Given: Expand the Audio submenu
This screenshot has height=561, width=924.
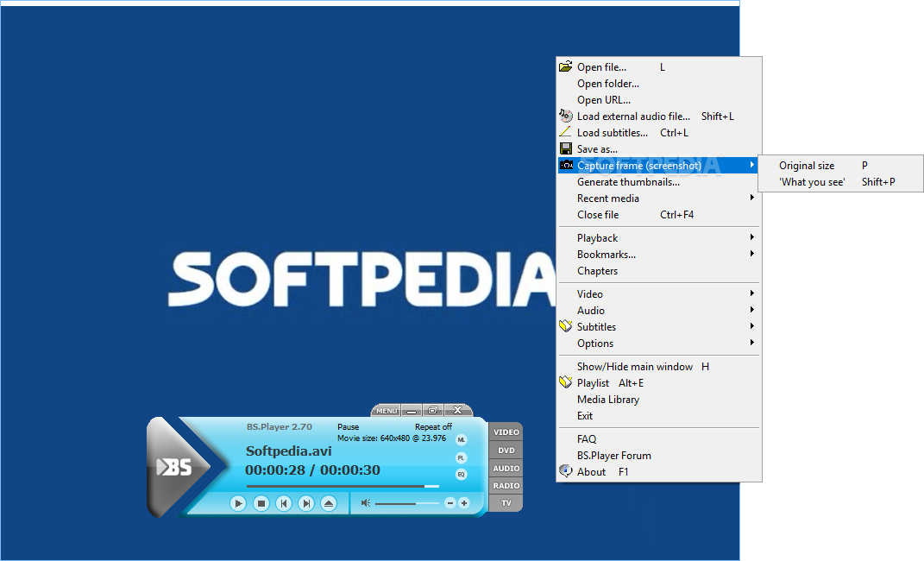Looking at the screenshot, I should [x=659, y=311].
